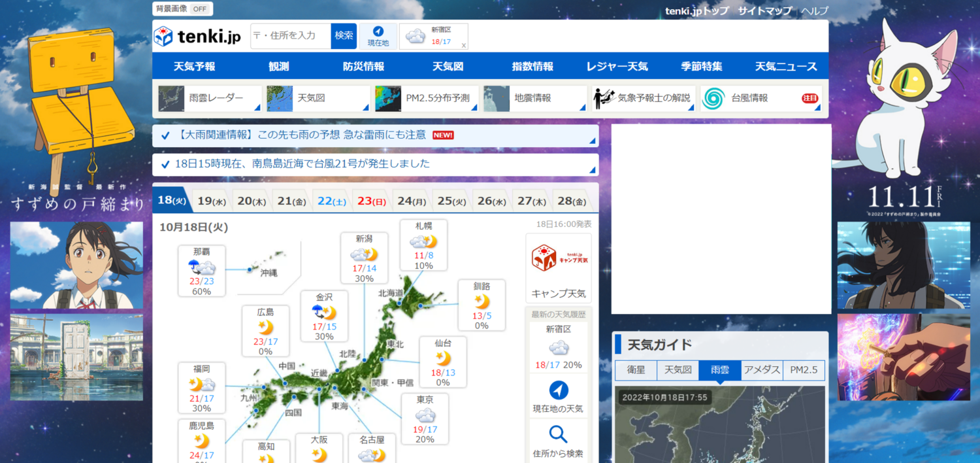
Task: Click the 鹿児島 moon weather icon
Action: [x=201, y=441]
